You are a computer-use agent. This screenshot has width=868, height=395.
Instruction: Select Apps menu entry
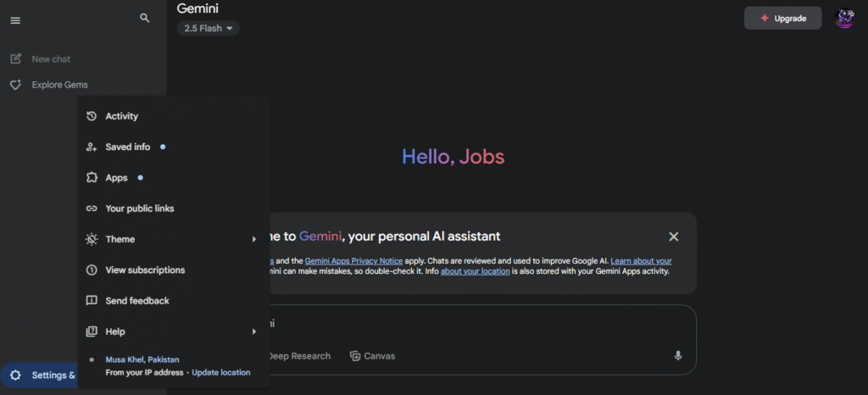point(174,178)
